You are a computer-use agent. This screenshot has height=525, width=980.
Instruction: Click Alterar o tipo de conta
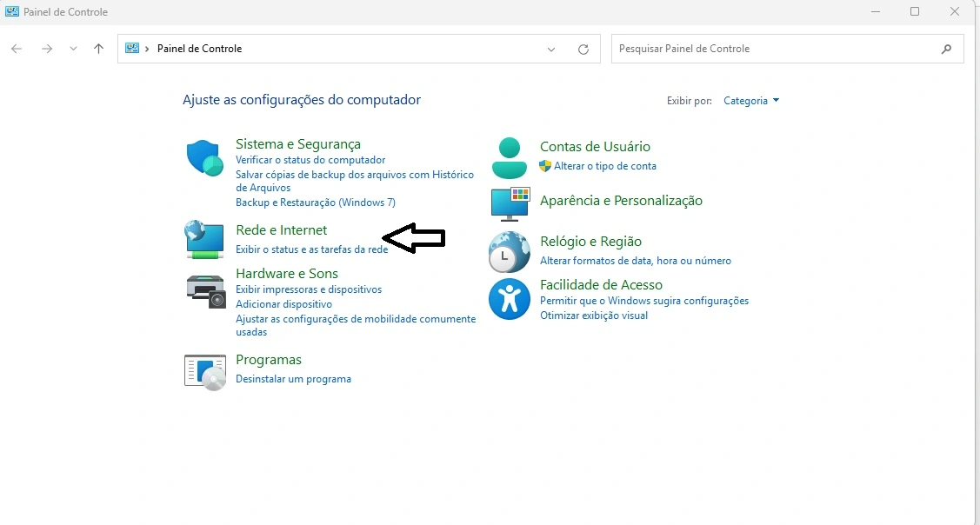tap(605, 166)
